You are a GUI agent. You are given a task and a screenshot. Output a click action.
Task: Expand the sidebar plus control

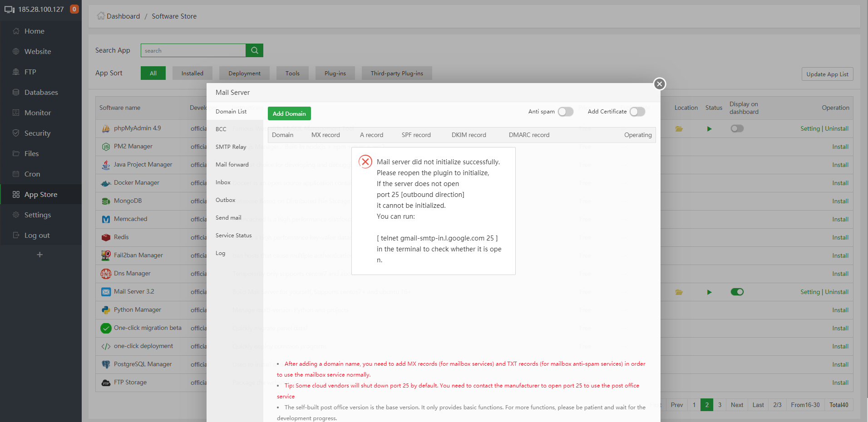pyautogui.click(x=40, y=255)
